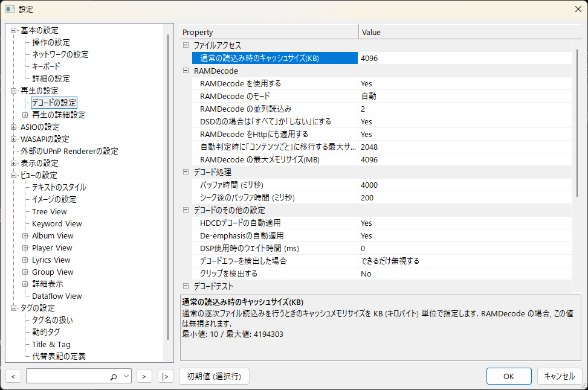
Task: Click the 初期値 (選択行) reset button
Action: (214, 376)
